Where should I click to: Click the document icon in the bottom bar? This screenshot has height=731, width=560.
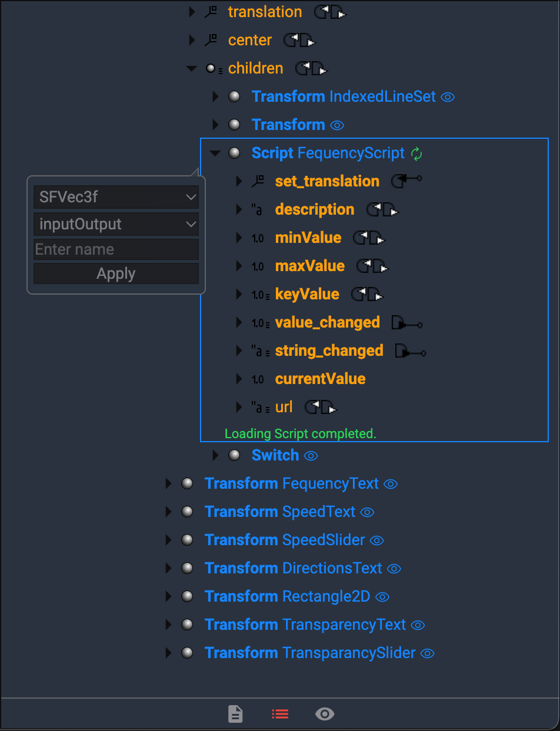point(235,714)
